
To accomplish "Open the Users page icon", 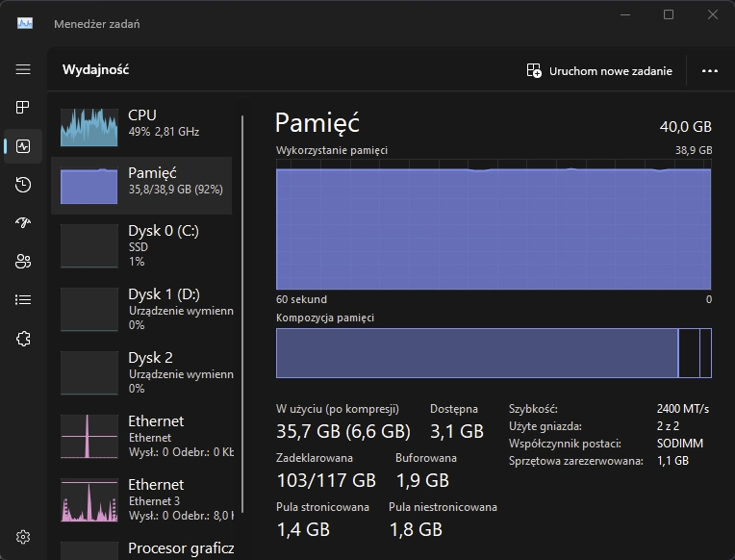I will pos(23,262).
